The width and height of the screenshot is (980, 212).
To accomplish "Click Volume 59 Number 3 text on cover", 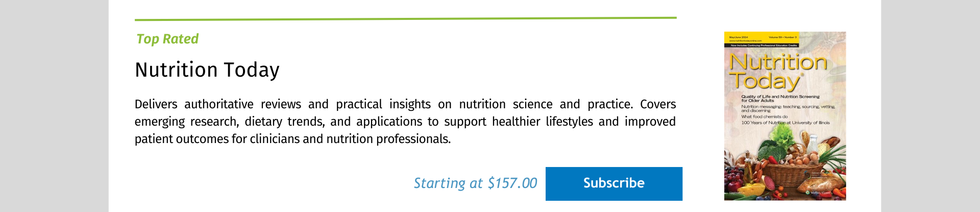I will coord(782,37).
